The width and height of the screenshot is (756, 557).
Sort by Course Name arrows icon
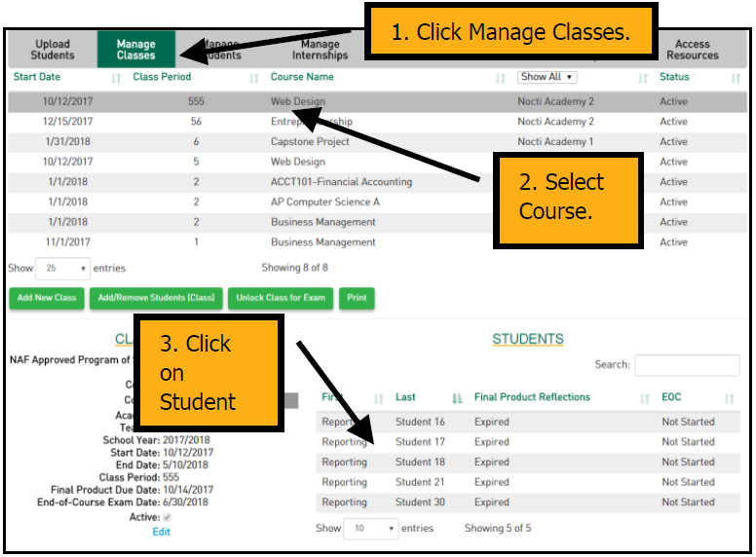coord(501,78)
